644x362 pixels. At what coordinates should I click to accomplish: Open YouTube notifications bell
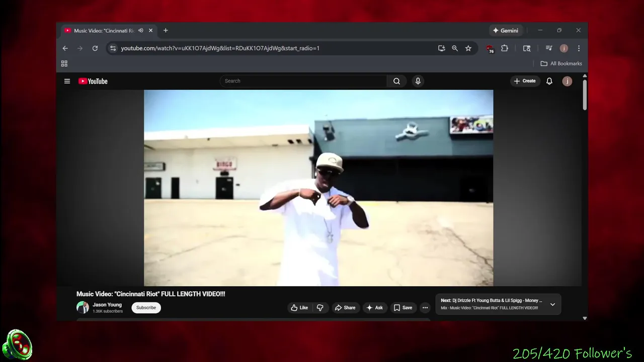tap(549, 81)
